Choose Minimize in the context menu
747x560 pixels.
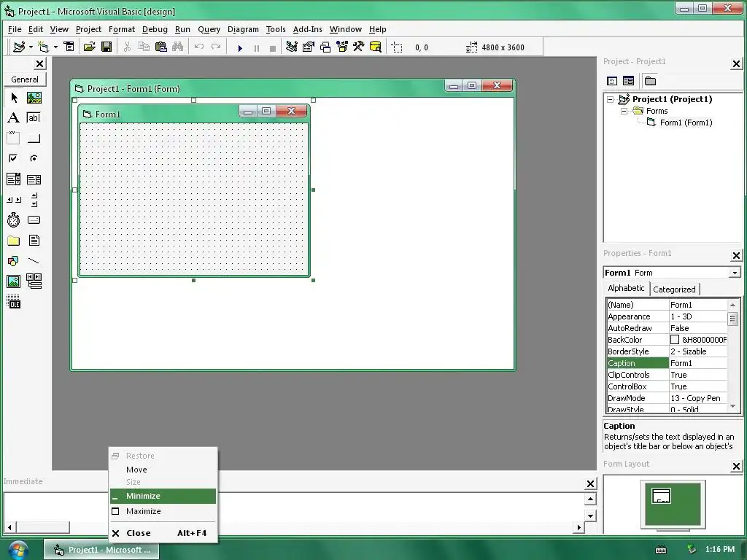tap(163, 496)
